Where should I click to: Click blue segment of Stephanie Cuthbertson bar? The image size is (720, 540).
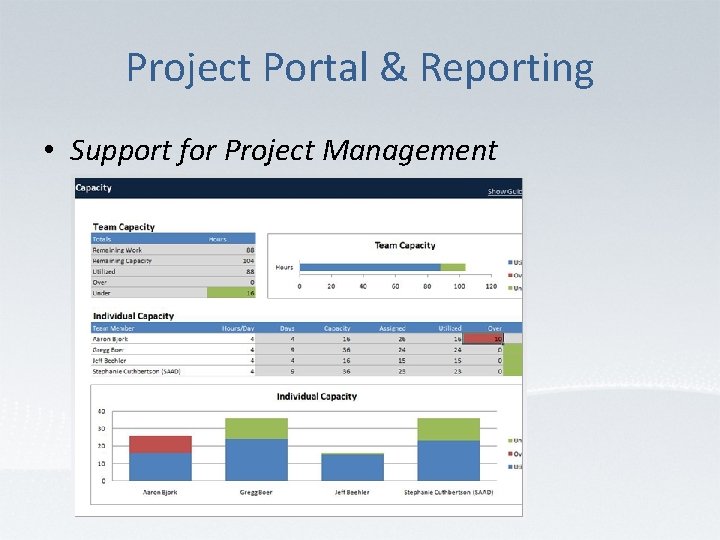[x=449, y=461]
